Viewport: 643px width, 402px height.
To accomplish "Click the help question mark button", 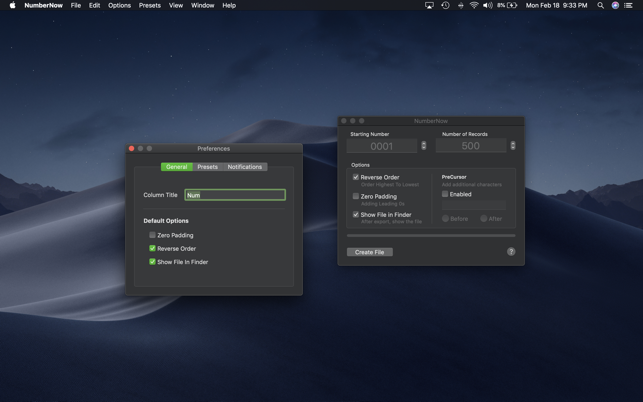I will point(511,251).
